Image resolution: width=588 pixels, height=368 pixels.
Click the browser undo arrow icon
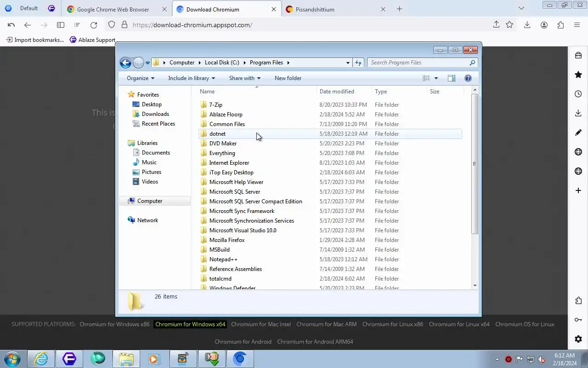(11, 25)
